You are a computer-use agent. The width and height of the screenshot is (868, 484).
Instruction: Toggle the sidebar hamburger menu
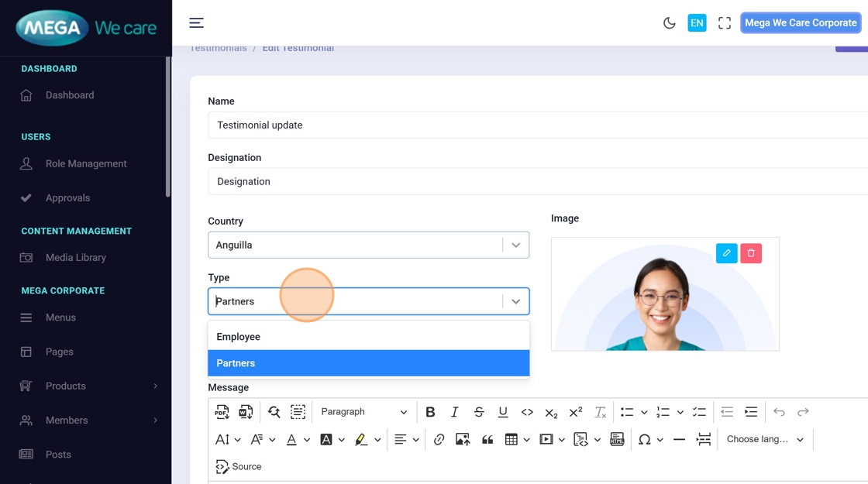click(197, 23)
